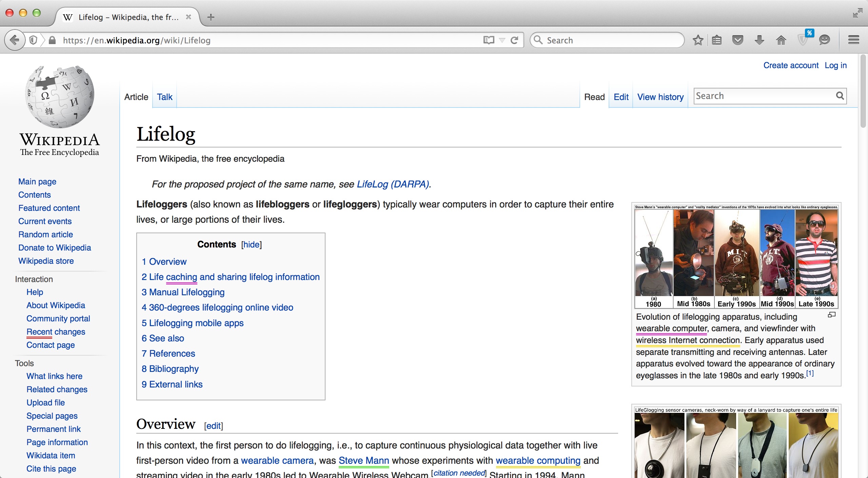
Task: Open the Current events link
Action: (45, 221)
